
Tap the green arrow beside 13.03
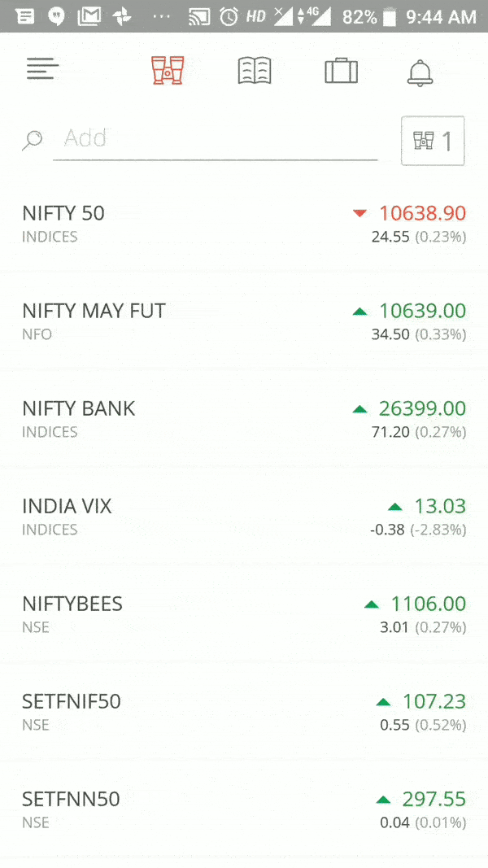(395, 507)
